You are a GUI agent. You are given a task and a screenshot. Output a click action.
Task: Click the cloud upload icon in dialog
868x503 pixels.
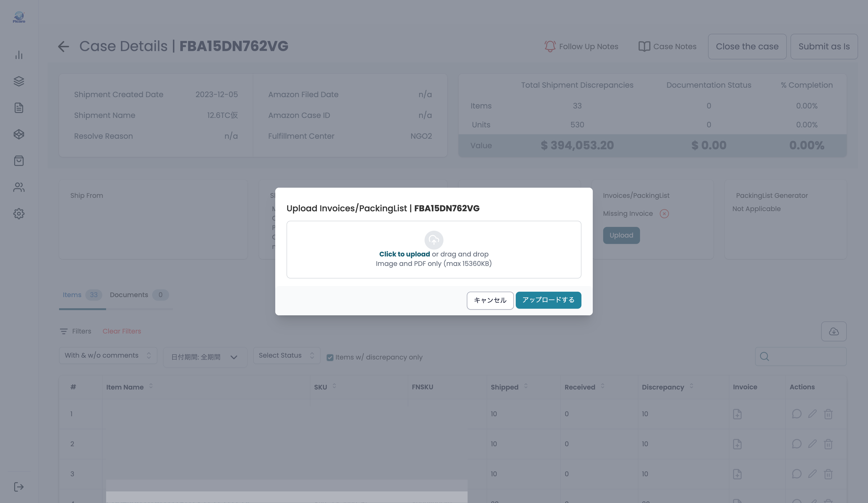(434, 240)
